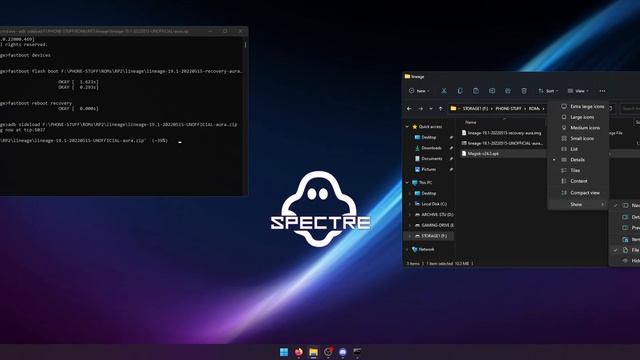Select the Details view option
The width and height of the screenshot is (640, 360).
(578, 160)
